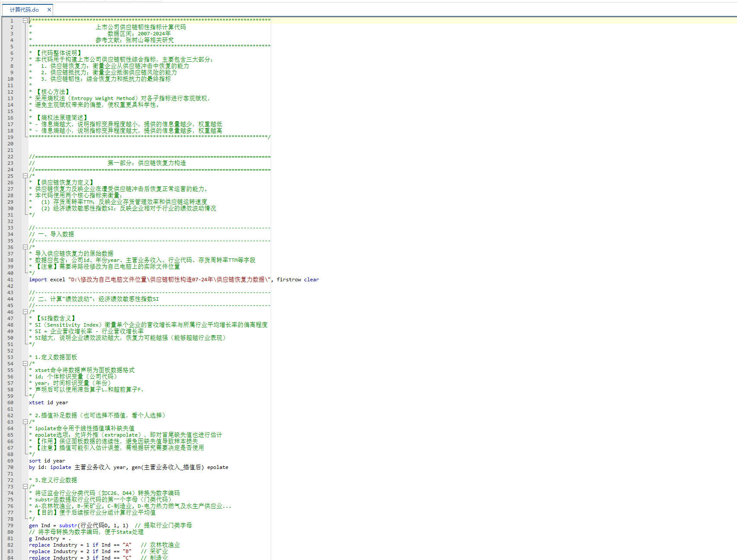This screenshot has width=737, height=560.
Task: Collapse the header comment block at line 1
Action: pyautogui.click(x=25, y=20)
